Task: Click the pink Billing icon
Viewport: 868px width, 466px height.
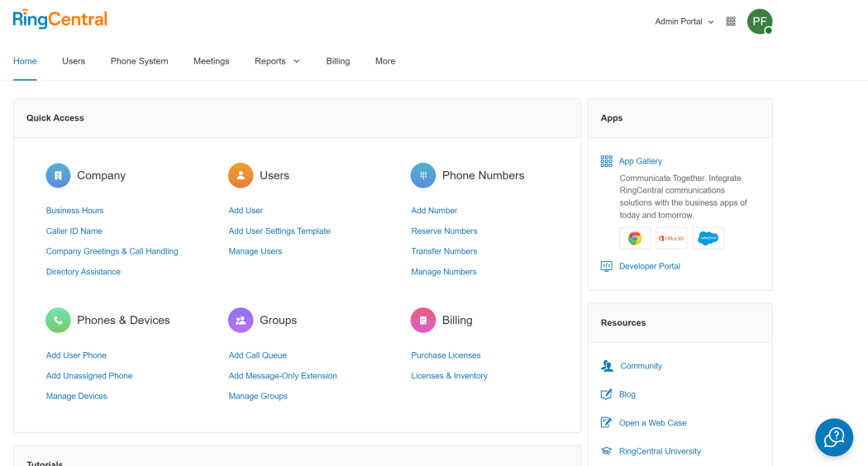Action: point(423,320)
